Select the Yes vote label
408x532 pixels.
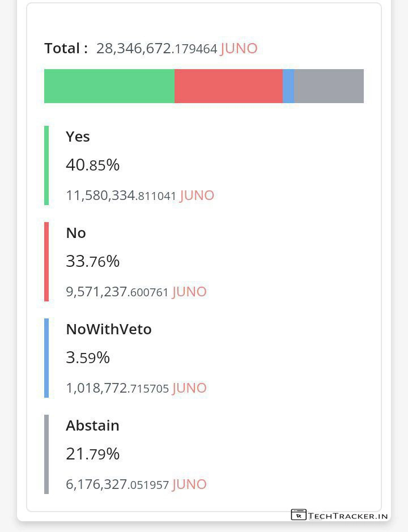(x=78, y=137)
